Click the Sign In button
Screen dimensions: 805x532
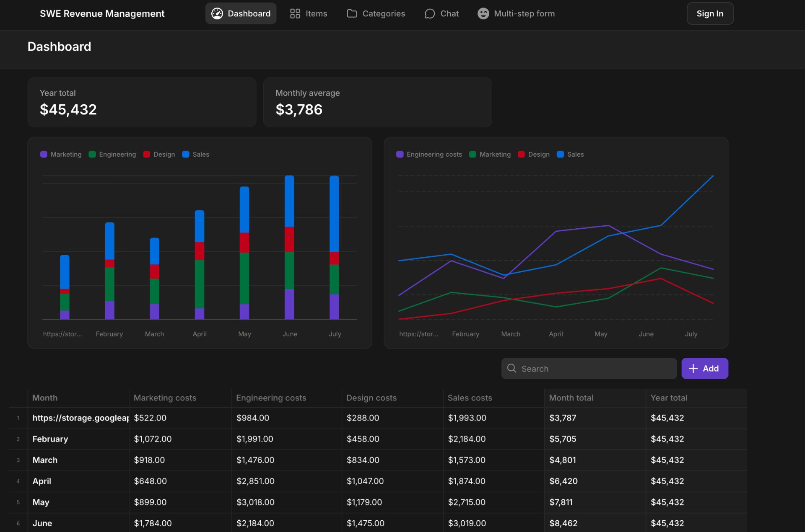710,13
